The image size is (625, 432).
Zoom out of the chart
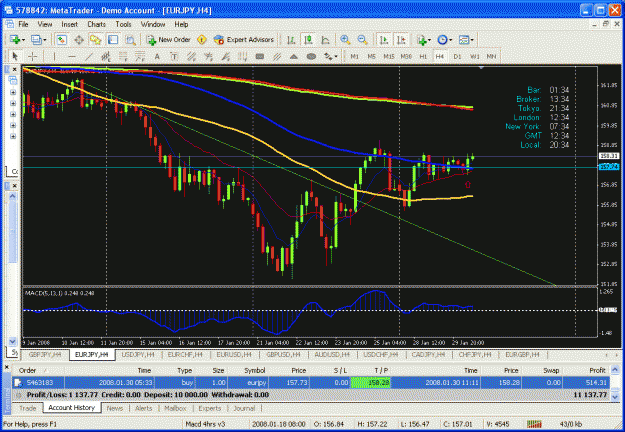(362, 40)
